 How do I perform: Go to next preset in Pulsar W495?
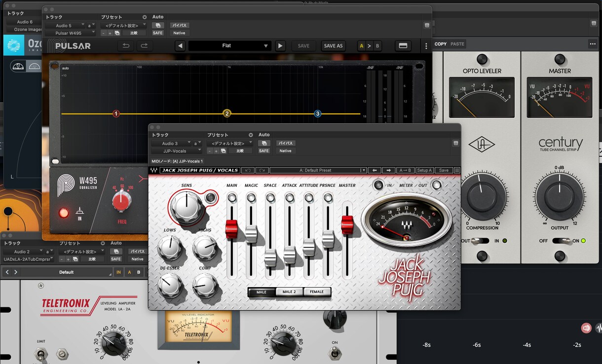[x=280, y=46]
